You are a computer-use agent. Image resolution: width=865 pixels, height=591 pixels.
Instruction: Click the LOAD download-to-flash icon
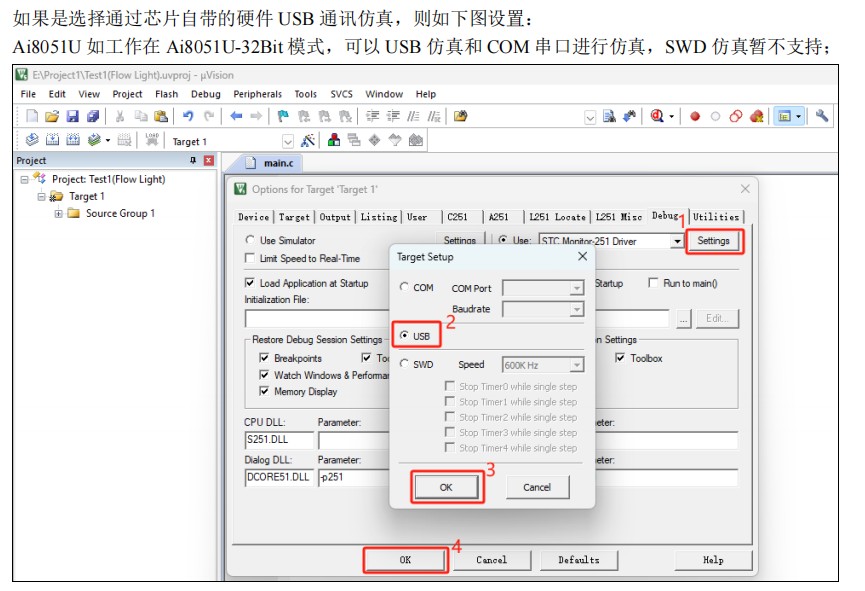[x=153, y=141]
